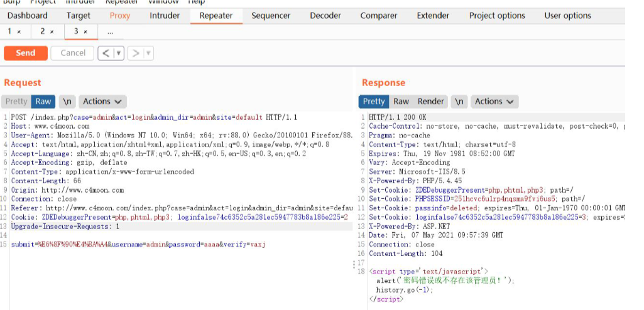Go back to previous request in history

pos(106,53)
